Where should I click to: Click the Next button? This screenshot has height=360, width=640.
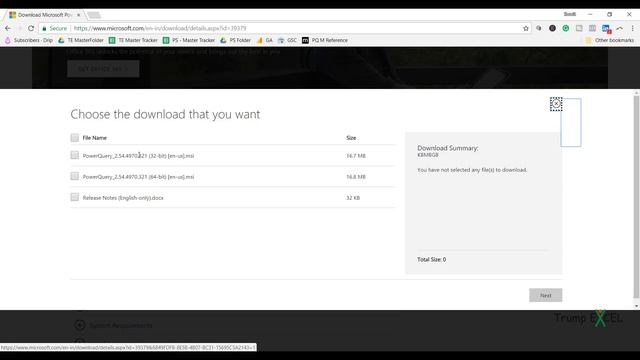pos(546,295)
